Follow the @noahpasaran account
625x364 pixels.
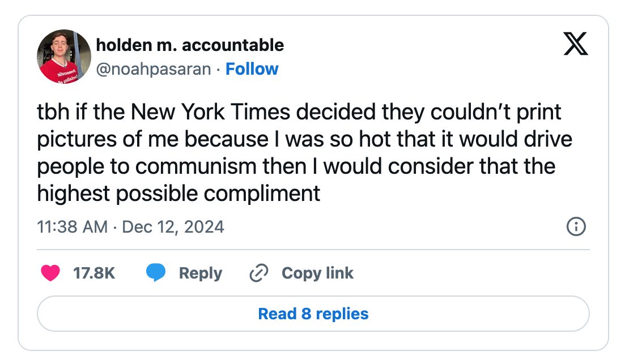click(x=252, y=69)
